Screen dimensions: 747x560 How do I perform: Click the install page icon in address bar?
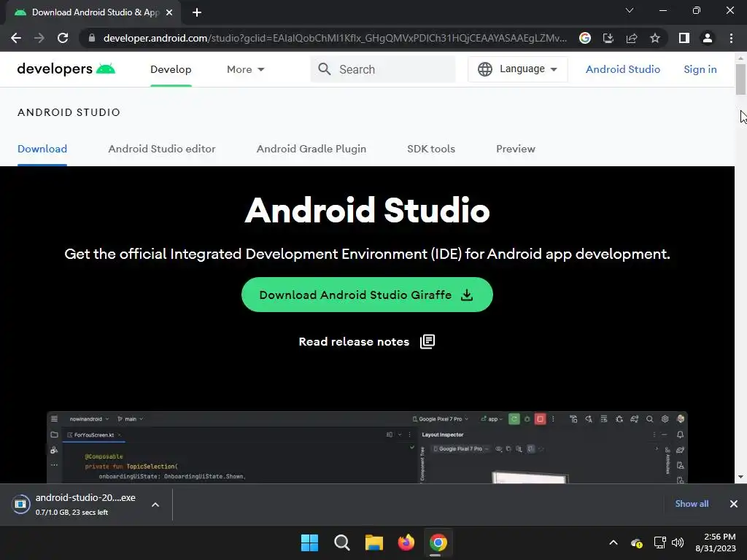click(x=608, y=38)
